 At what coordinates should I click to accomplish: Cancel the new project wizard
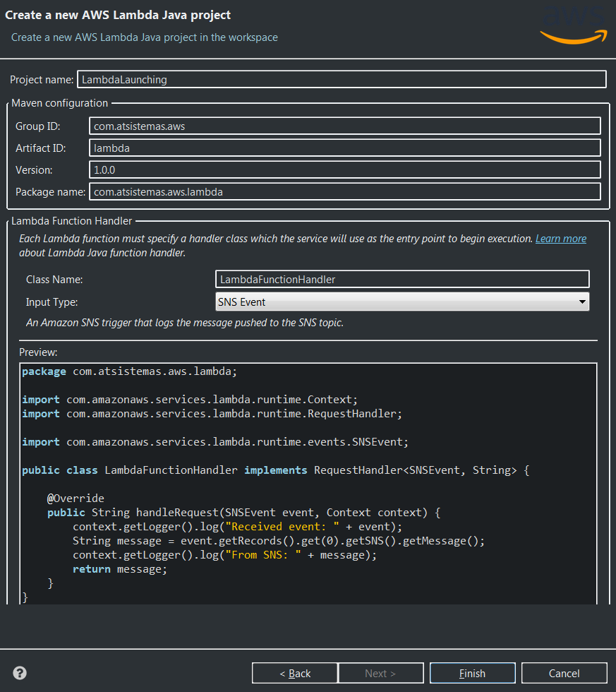point(564,673)
